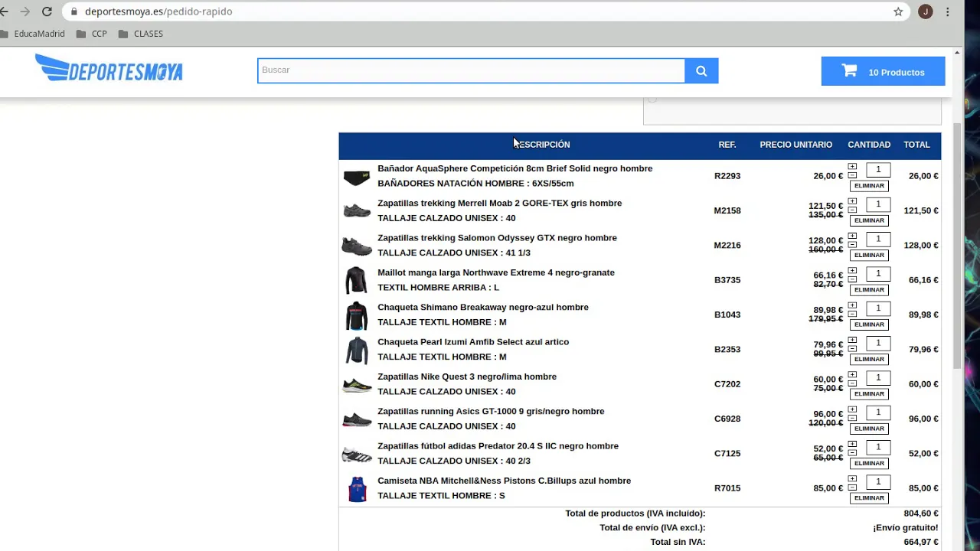
Task: Click reference code C7125
Action: tap(727, 453)
